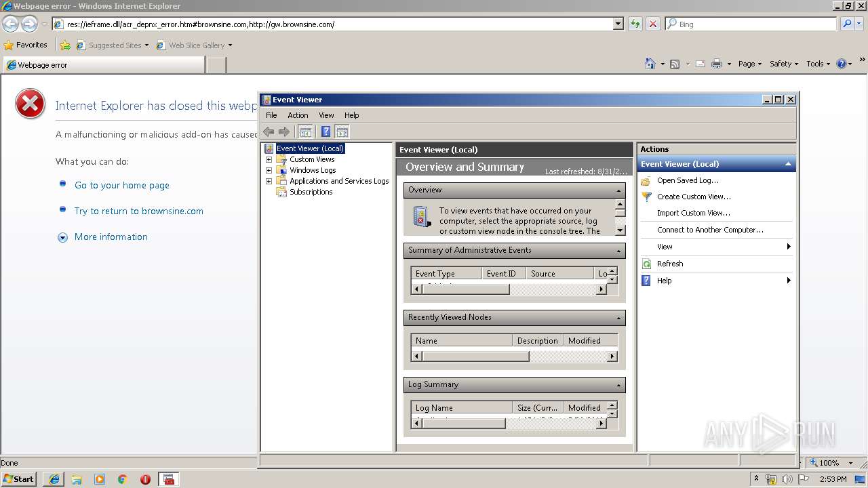This screenshot has width=868, height=488.
Task: Expand the Windows Logs tree node
Action: coord(269,170)
